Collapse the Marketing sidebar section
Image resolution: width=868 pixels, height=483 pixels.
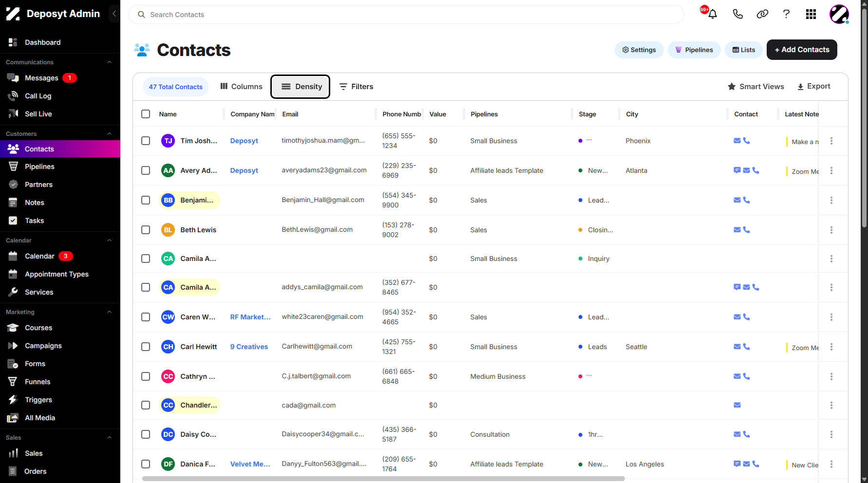pos(109,312)
